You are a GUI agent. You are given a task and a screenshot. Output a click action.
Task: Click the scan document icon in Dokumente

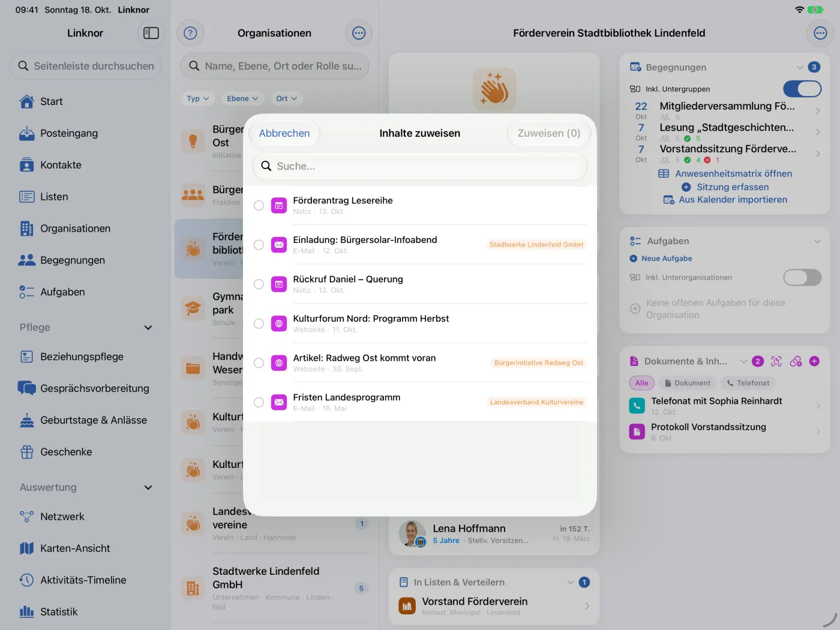(776, 361)
